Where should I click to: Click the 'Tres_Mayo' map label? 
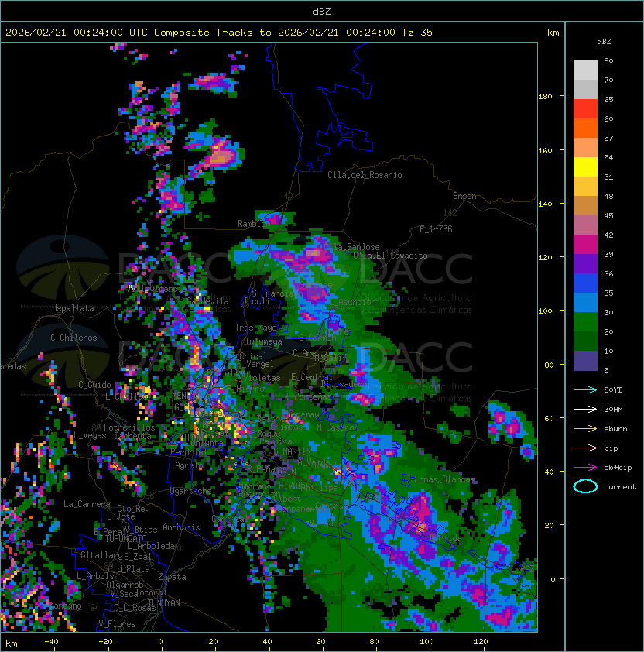255,328
